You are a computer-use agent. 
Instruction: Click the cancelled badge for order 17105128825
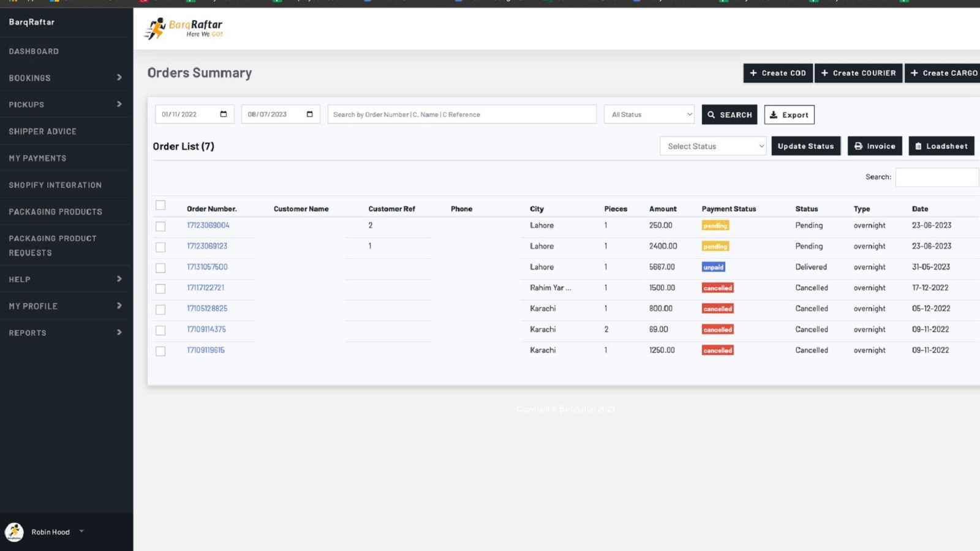pos(717,309)
